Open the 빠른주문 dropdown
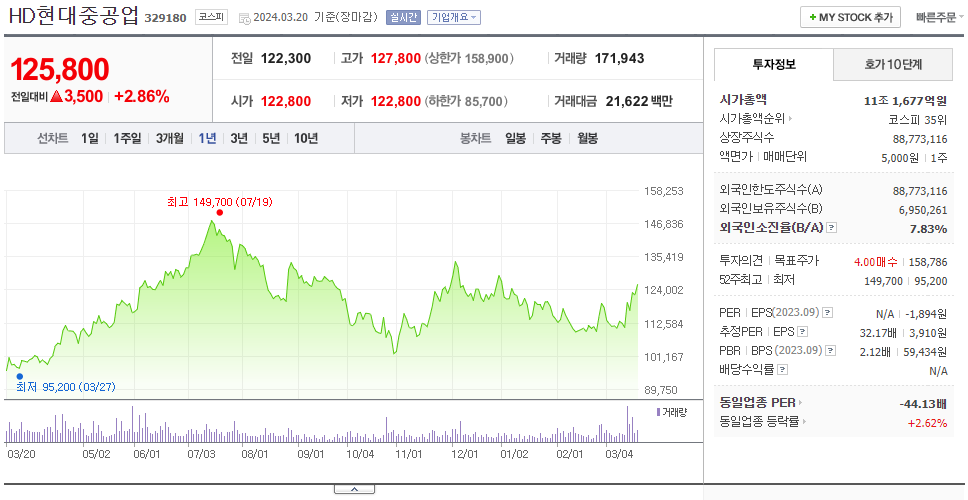This screenshot has width=968, height=500. pos(940,17)
